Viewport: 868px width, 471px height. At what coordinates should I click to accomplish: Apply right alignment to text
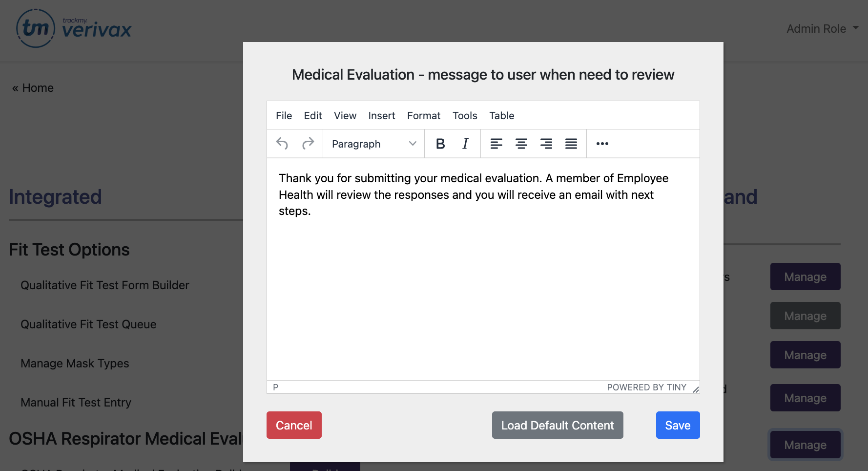pos(546,144)
